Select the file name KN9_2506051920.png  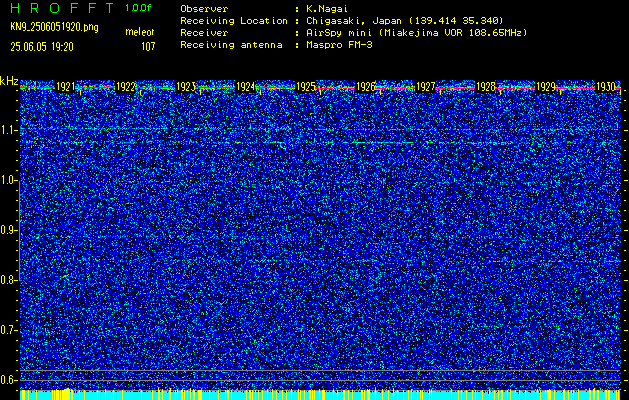(x=54, y=27)
